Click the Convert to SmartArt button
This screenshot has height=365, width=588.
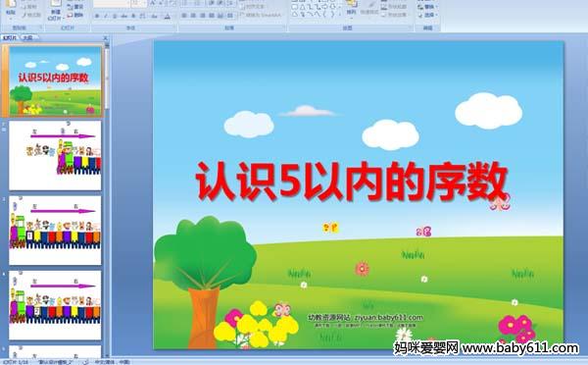[x=261, y=15]
